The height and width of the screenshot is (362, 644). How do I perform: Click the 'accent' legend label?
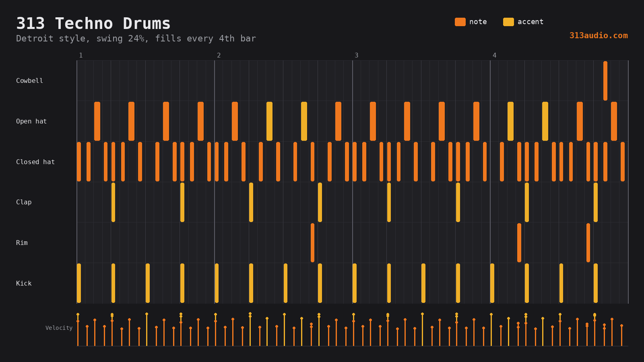coord(530,22)
